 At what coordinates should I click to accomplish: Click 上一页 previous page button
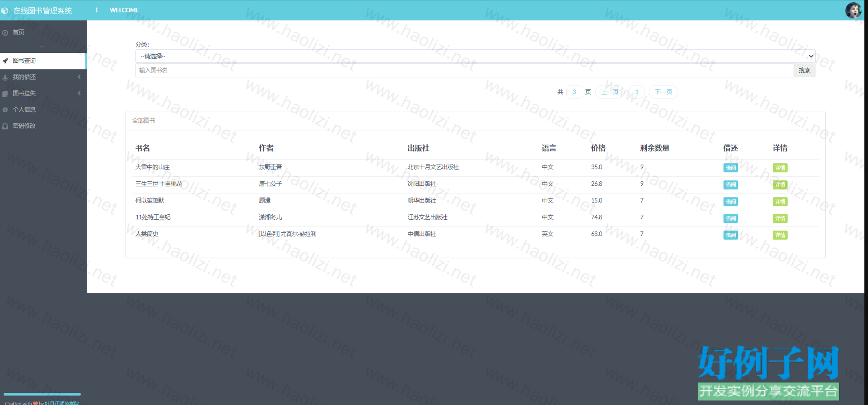coord(610,92)
